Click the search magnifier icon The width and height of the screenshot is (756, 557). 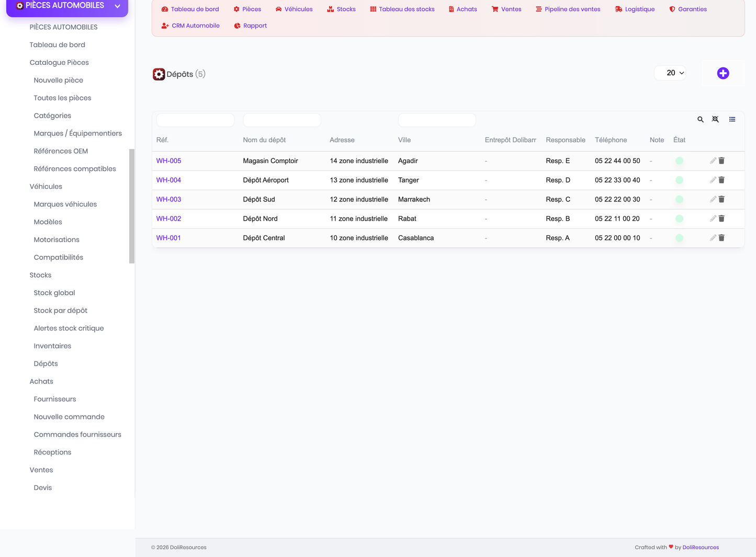[x=701, y=120]
